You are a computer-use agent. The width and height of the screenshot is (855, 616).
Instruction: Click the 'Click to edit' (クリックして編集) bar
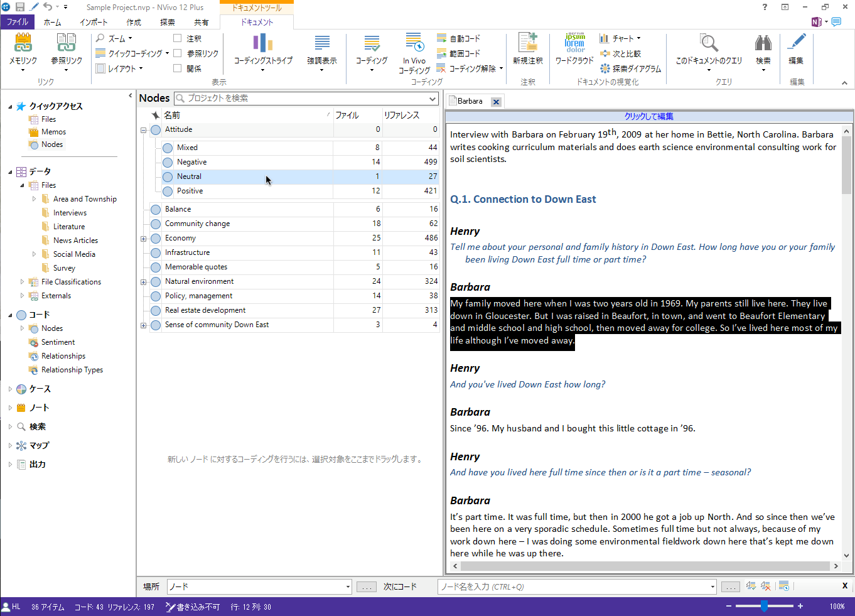pos(648,116)
